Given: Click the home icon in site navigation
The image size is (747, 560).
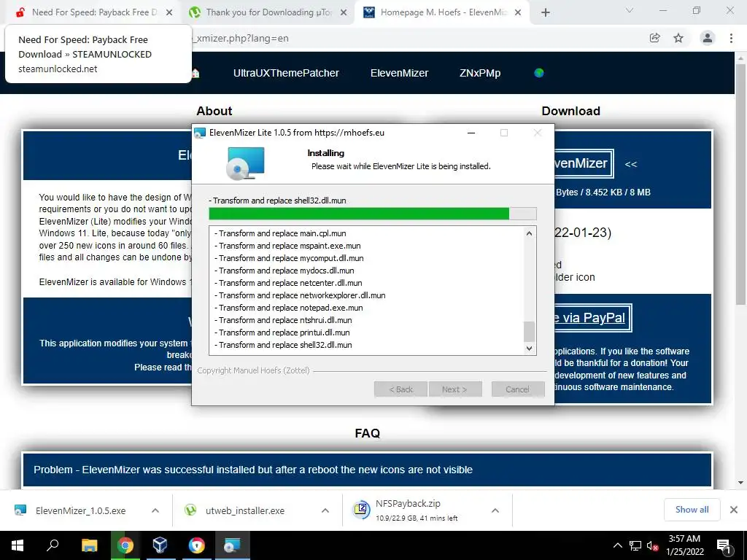Looking at the screenshot, I should click(x=196, y=73).
